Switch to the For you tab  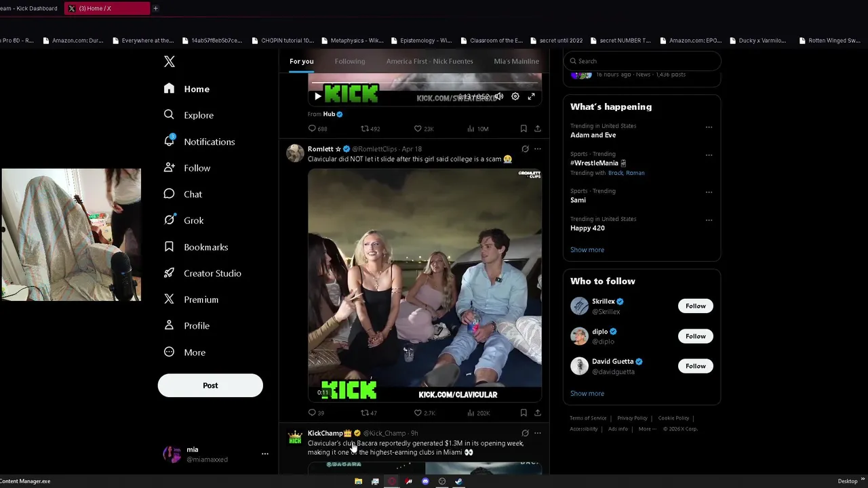pyautogui.click(x=302, y=61)
